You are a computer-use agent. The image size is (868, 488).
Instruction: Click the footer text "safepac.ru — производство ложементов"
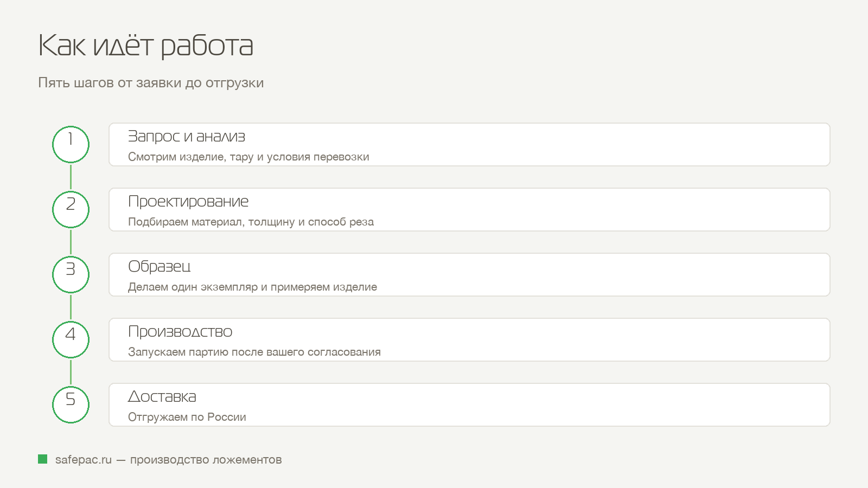pos(169,460)
